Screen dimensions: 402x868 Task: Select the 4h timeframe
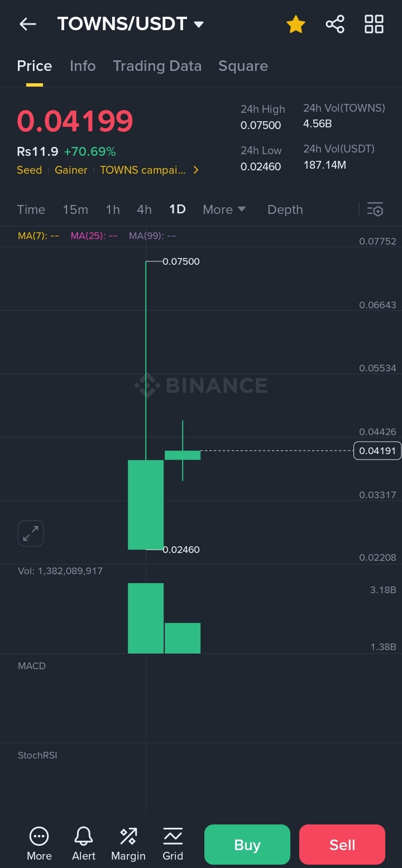(144, 209)
